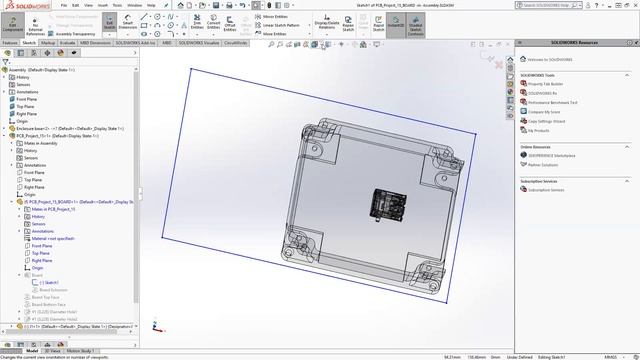Click the Home icon in the top toolbar

point(180,5)
